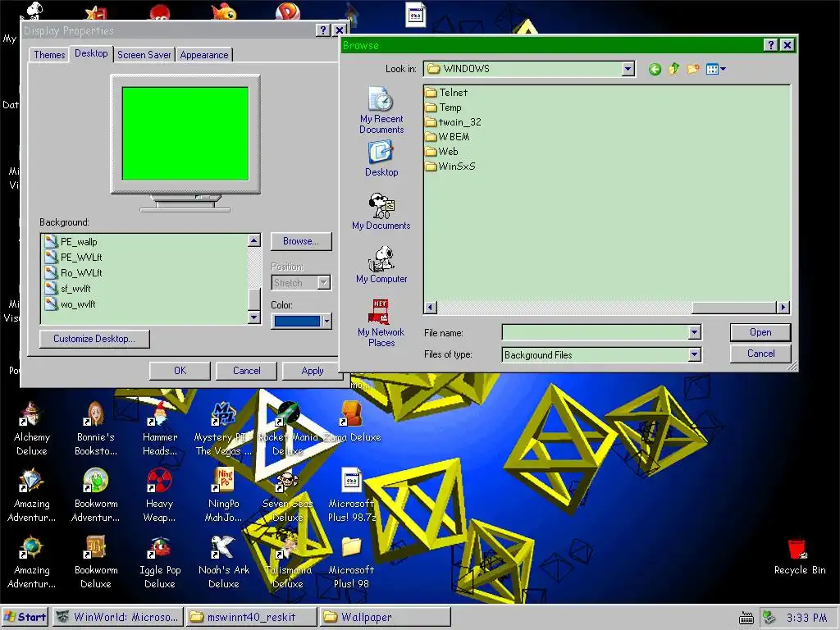Viewport: 840px width, 630px height.
Task: Open the Position Stretch dropdown
Action: pos(323,282)
